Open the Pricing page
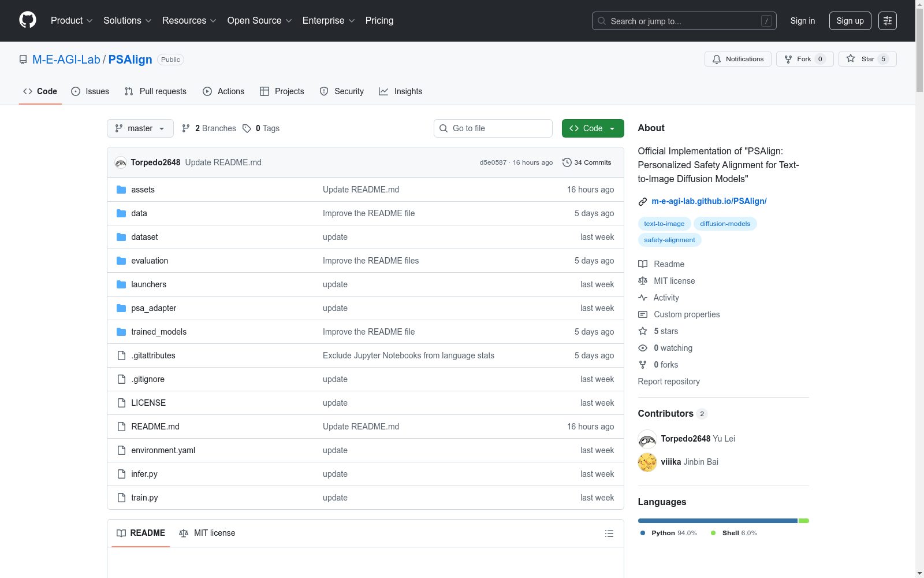This screenshot has height=578, width=924. pyautogui.click(x=379, y=20)
